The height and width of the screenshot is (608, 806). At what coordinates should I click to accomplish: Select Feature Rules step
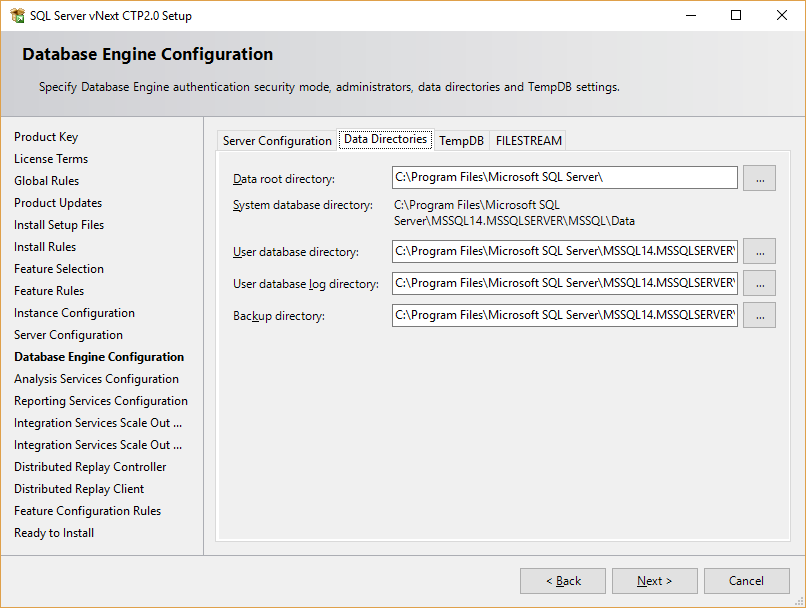[49, 291]
